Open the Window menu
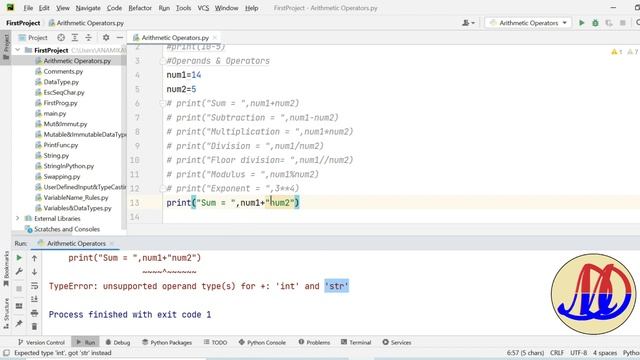 227,8
